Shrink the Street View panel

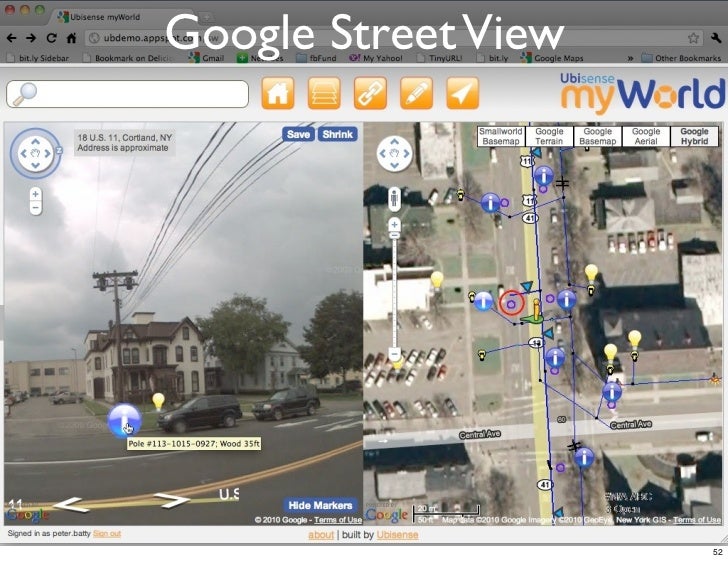[x=338, y=134]
